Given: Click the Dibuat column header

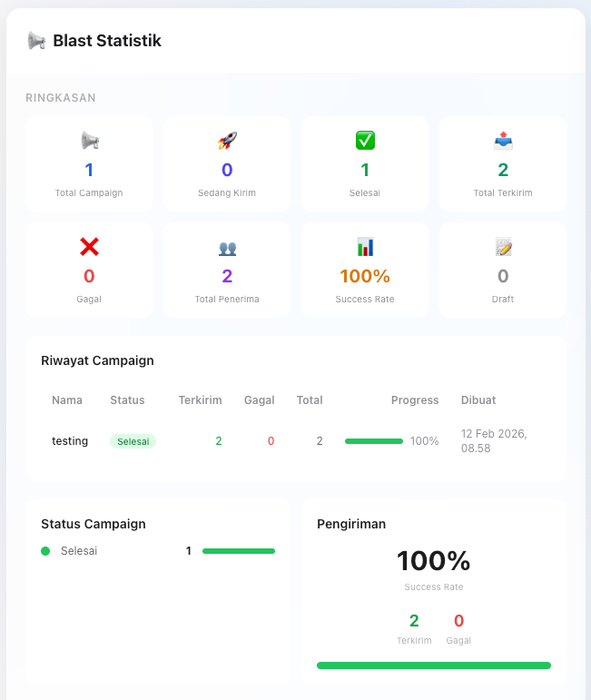Looking at the screenshot, I should (478, 400).
